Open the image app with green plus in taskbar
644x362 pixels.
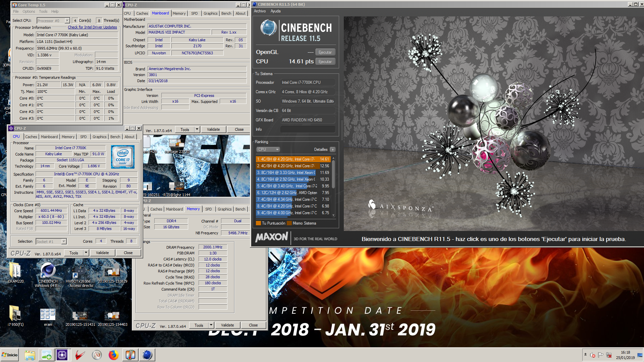coord(46,355)
